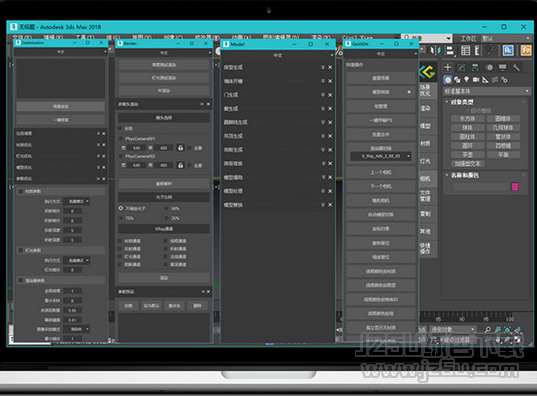The height and width of the screenshot is (396, 537).
Task: Open the Modify command panel tab icon
Action: tap(461, 67)
